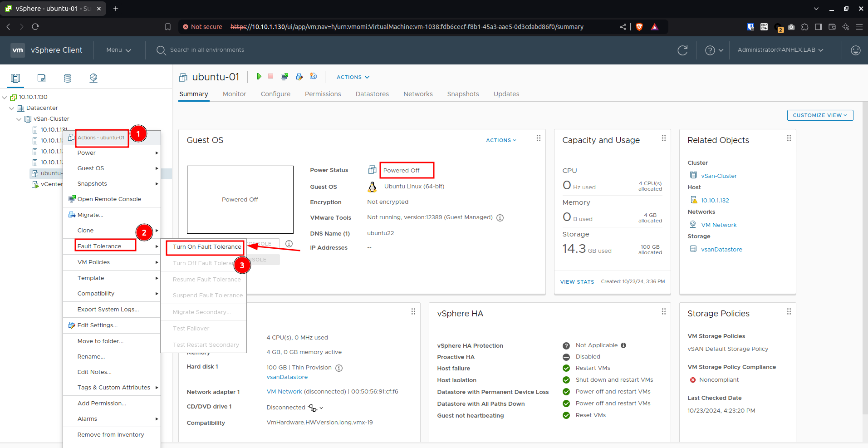Click the refresh icon in vSphere header
The image size is (868, 448).
[x=682, y=50]
